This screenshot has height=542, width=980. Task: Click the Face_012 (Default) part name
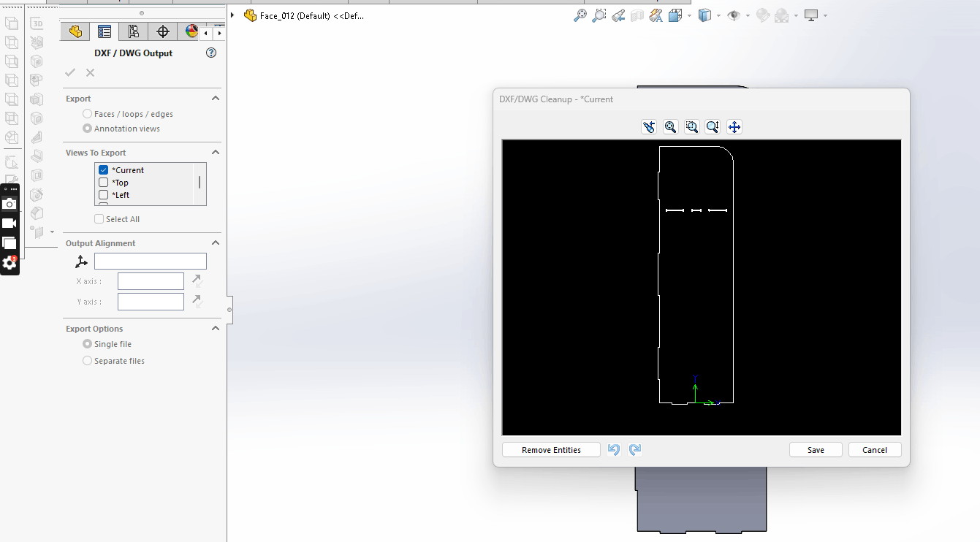312,15
